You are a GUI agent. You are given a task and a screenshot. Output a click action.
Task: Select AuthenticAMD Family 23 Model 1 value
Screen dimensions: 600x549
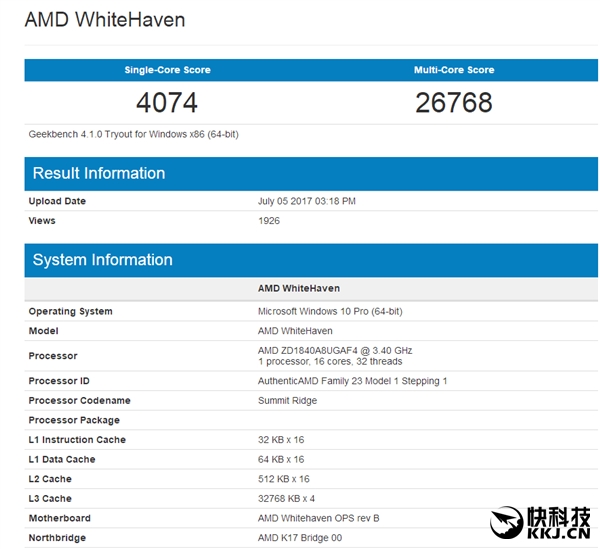[352, 381]
